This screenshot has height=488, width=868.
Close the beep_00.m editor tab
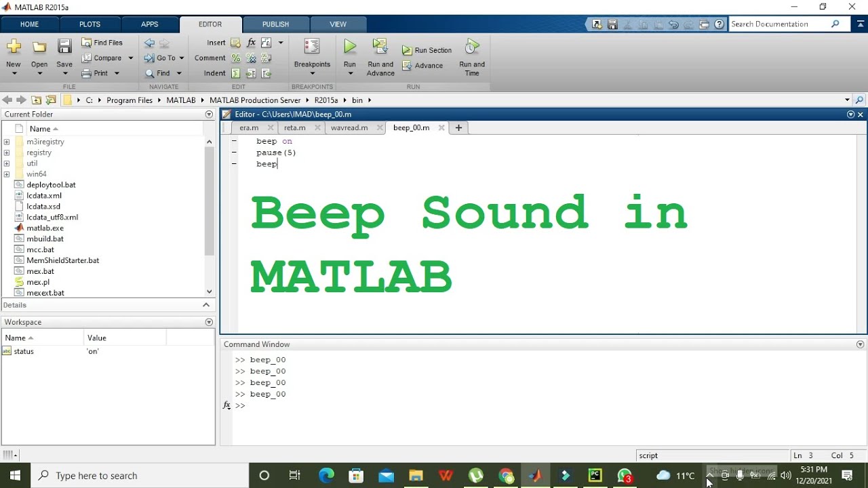point(441,127)
